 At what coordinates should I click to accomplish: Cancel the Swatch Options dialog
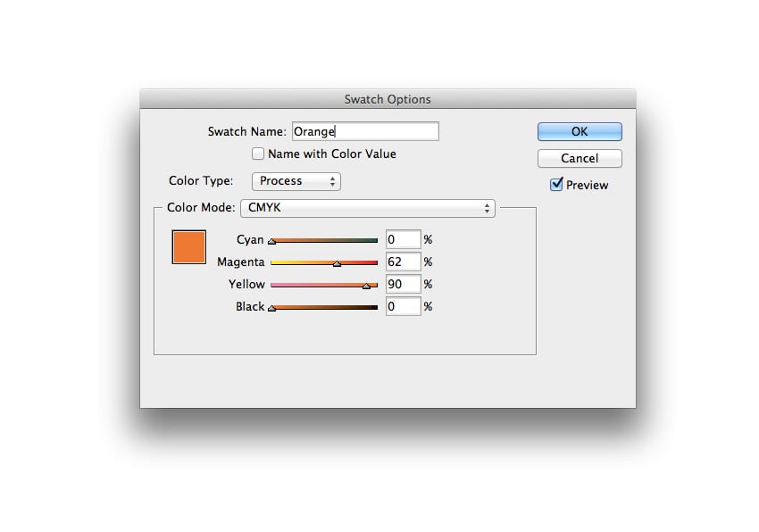pyautogui.click(x=580, y=158)
